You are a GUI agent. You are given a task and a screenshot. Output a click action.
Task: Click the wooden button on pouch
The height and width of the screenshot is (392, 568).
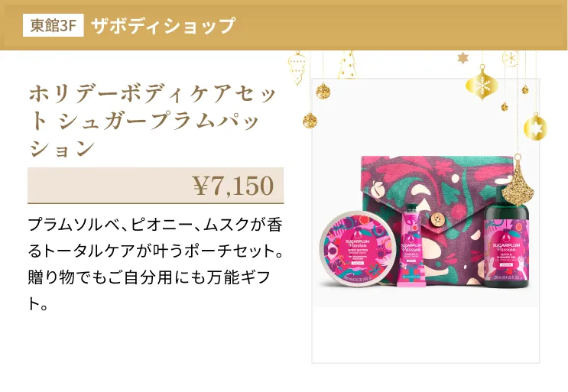pos(438,219)
